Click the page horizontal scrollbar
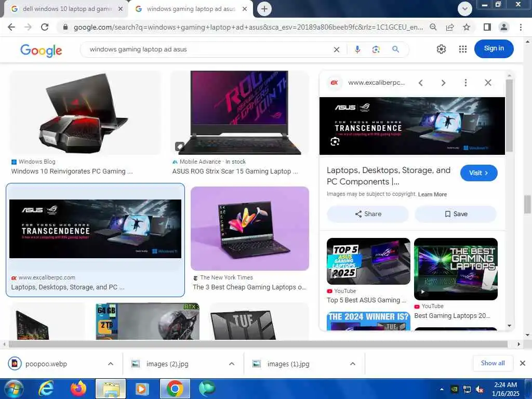This screenshot has width=532, height=399. coord(258,344)
